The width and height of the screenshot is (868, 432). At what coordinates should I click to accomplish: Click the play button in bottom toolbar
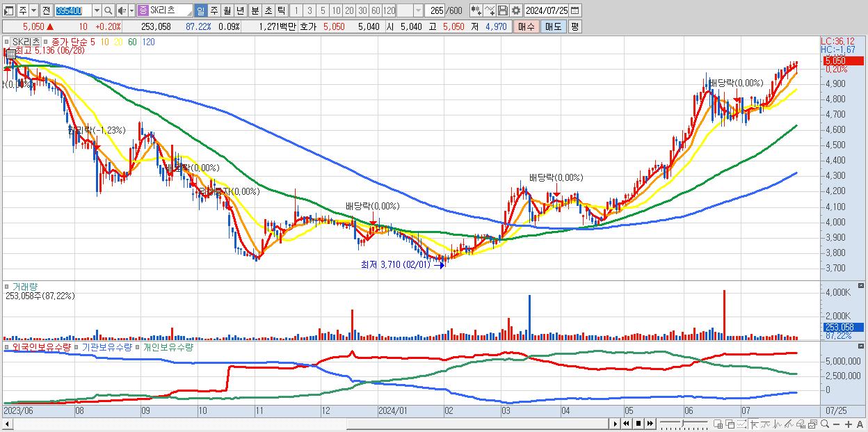(x=615, y=424)
